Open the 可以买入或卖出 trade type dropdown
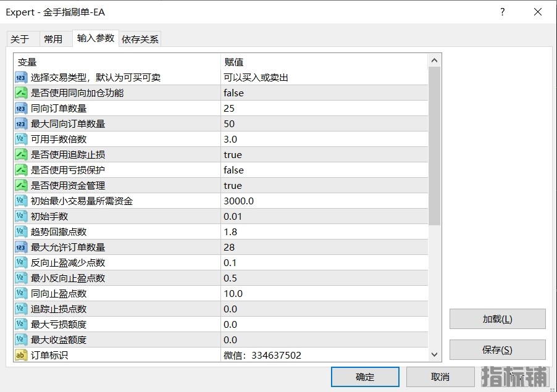Image resolution: width=557 pixels, height=392 pixels. [x=256, y=77]
